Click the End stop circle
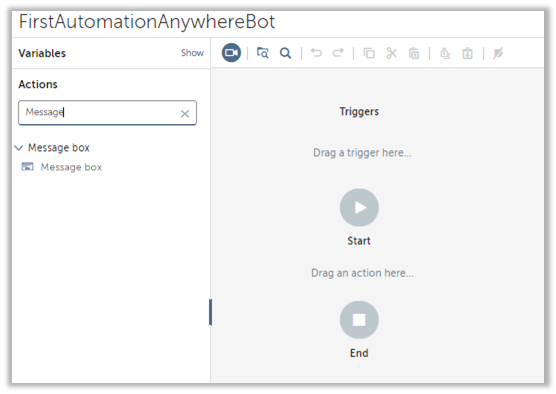The image size is (556, 394). [x=359, y=320]
